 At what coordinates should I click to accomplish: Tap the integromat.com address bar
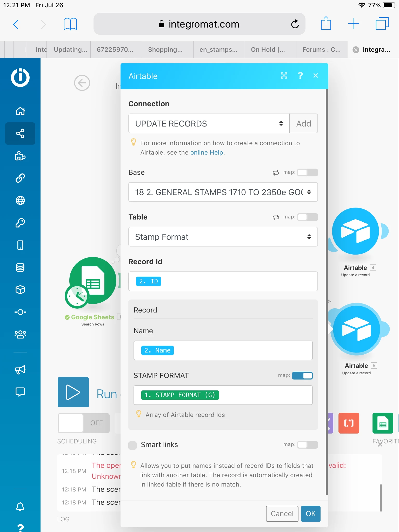tap(199, 24)
